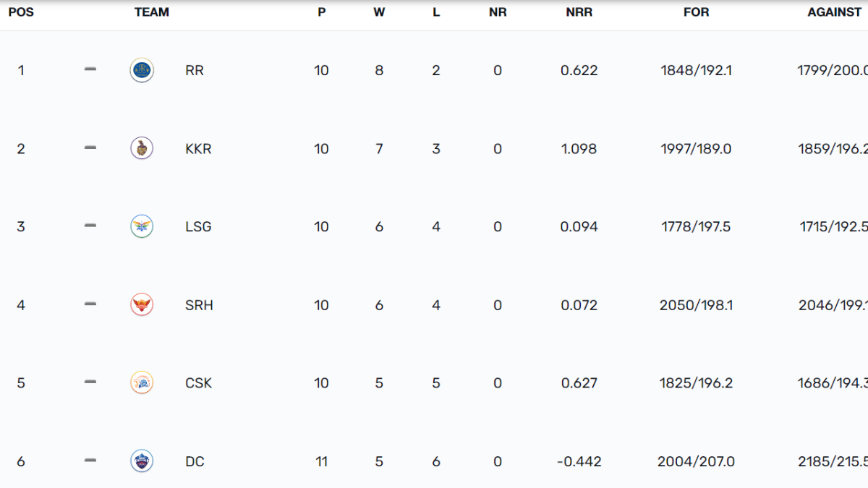Click the Sunrisers Hyderabad team logo

click(142, 304)
